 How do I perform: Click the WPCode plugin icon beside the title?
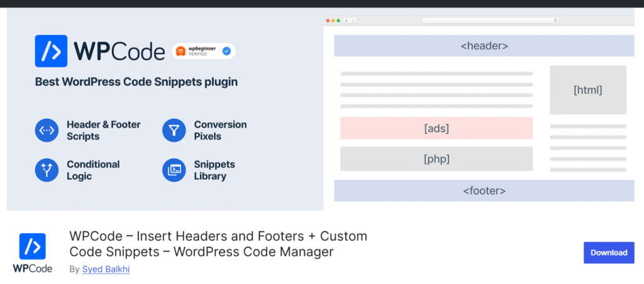click(33, 253)
